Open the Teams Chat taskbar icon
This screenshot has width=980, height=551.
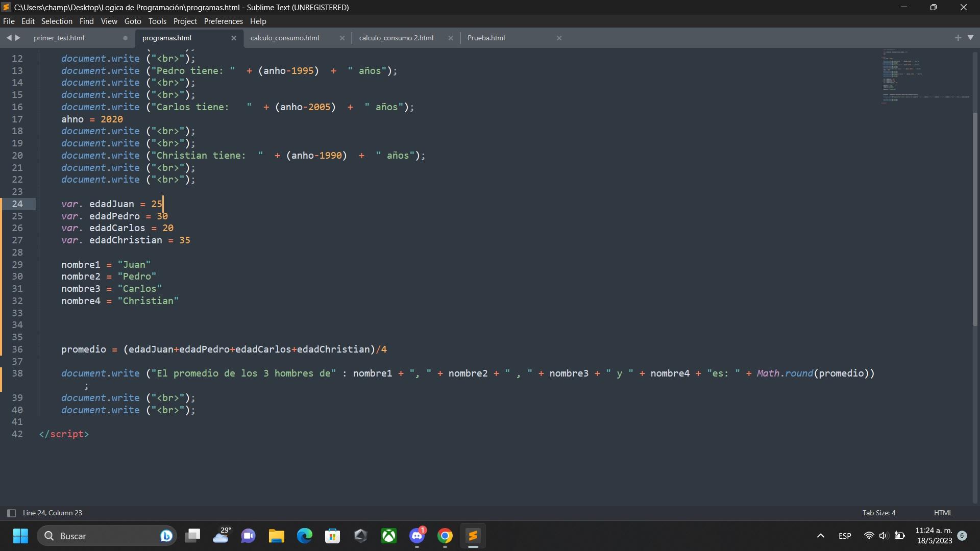pos(249,536)
